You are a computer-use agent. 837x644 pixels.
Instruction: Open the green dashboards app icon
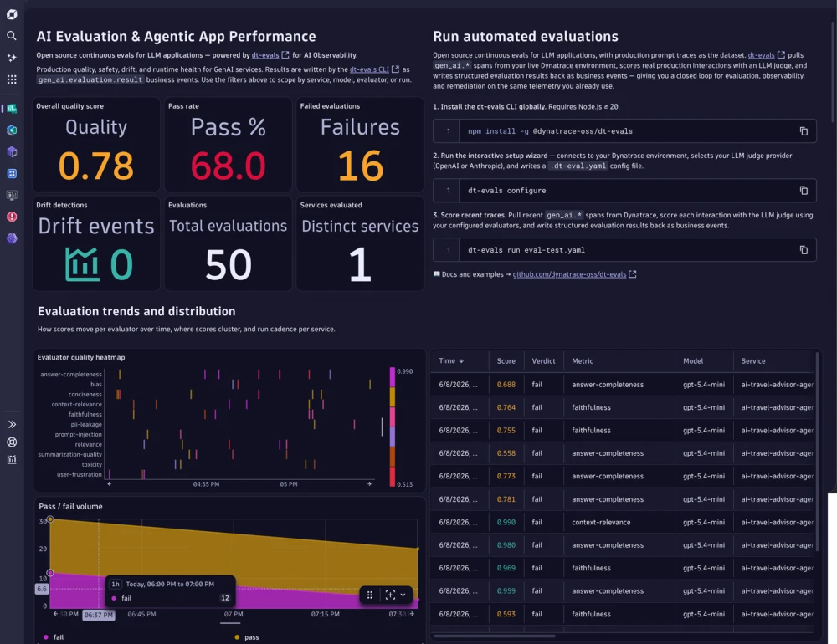click(12, 109)
